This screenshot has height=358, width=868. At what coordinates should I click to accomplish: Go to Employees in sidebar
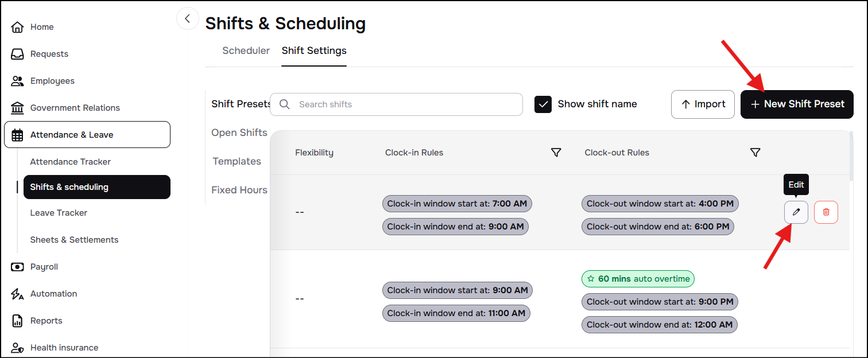coord(52,81)
